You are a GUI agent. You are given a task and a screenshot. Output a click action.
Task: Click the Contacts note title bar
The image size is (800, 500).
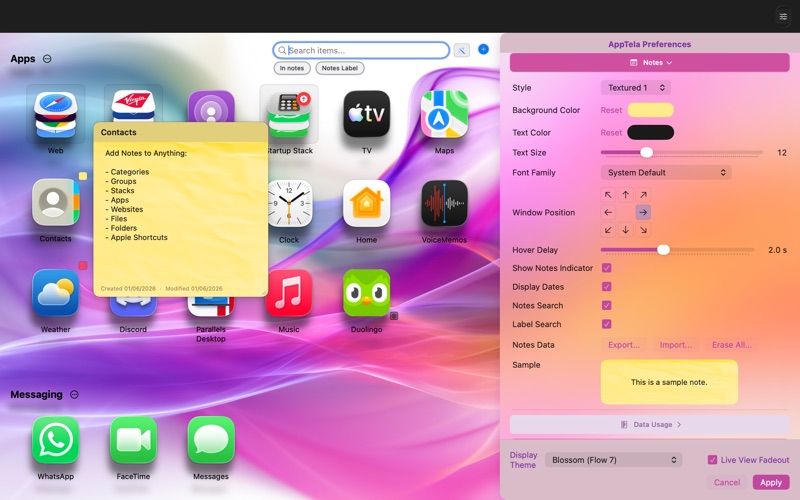click(181, 132)
